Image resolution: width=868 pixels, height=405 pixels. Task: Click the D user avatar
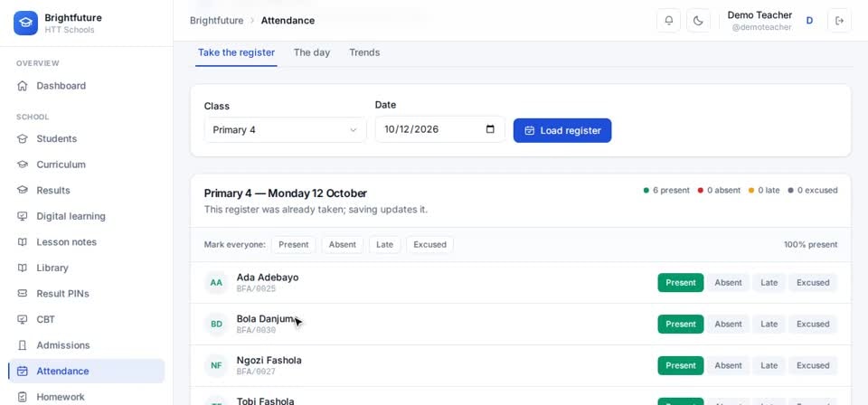809,21
